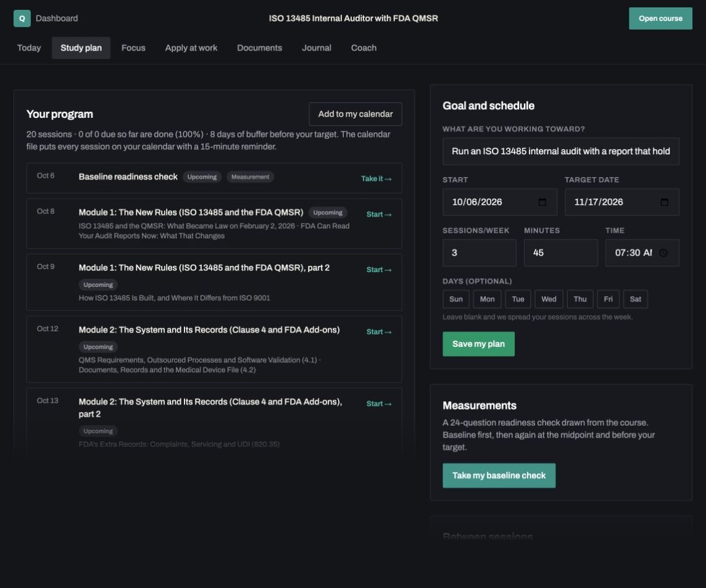Open the Target date calendar picker icon
The height and width of the screenshot is (588, 706).
coord(664,202)
